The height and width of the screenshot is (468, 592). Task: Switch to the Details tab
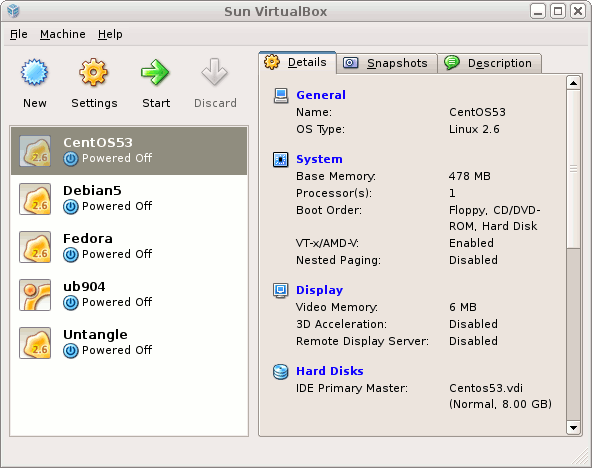pyautogui.click(x=298, y=62)
